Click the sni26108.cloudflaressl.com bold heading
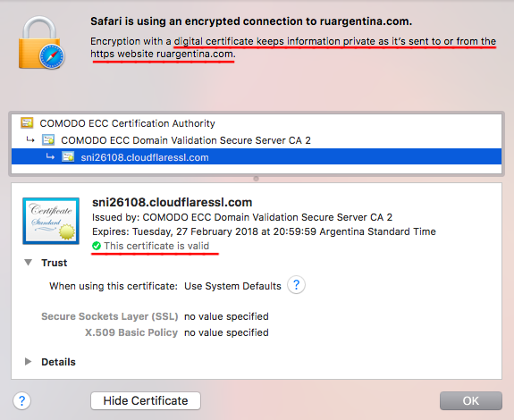The height and width of the screenshot is (420, 514). point(173,202)
